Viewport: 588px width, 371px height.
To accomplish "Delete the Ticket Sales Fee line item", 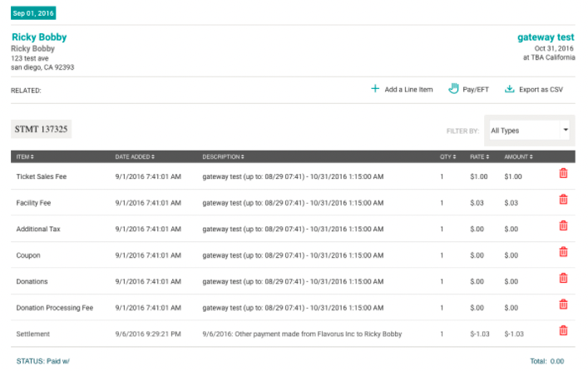I will tap(563, 173).
